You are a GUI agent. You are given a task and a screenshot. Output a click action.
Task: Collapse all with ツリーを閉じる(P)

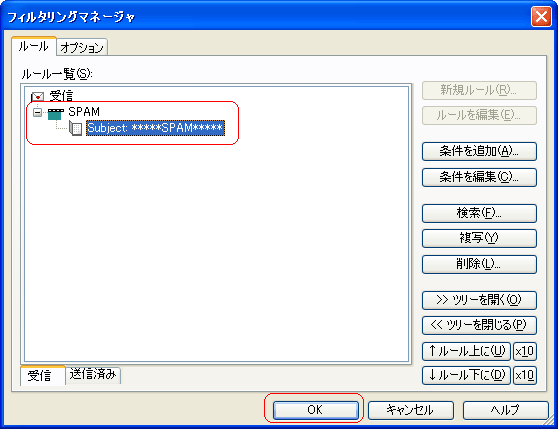(x=479, y=325)
